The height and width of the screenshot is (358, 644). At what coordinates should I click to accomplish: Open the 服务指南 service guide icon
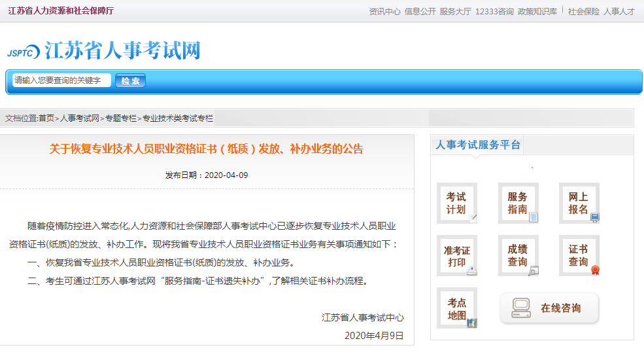click(x=518, y=203)
